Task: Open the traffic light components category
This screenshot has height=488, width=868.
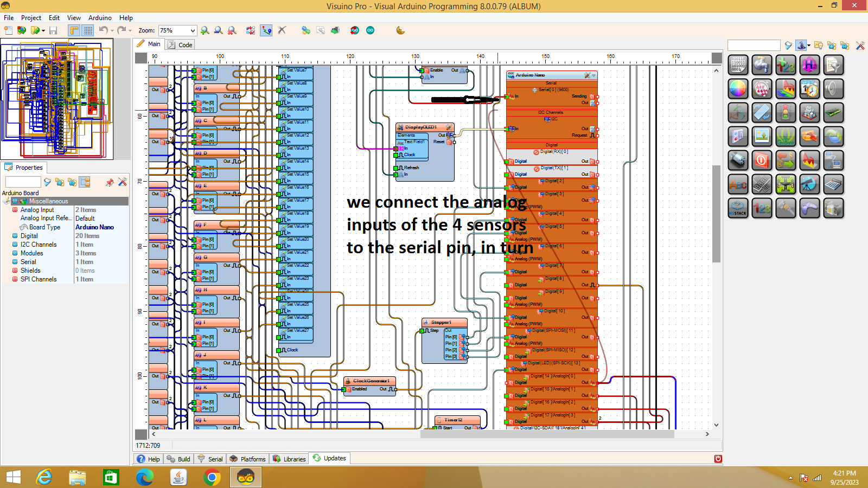Action: point(786,112)
